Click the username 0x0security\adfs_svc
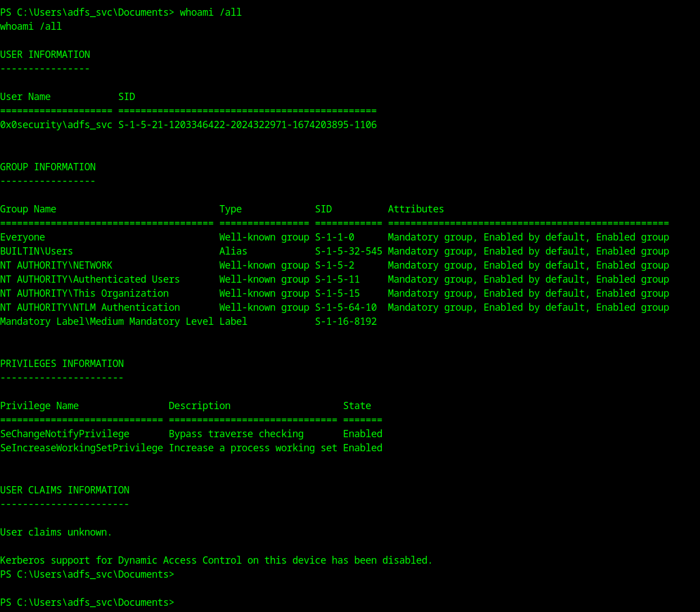This screenshot has width=700, height=612. [x=56, y=125]
